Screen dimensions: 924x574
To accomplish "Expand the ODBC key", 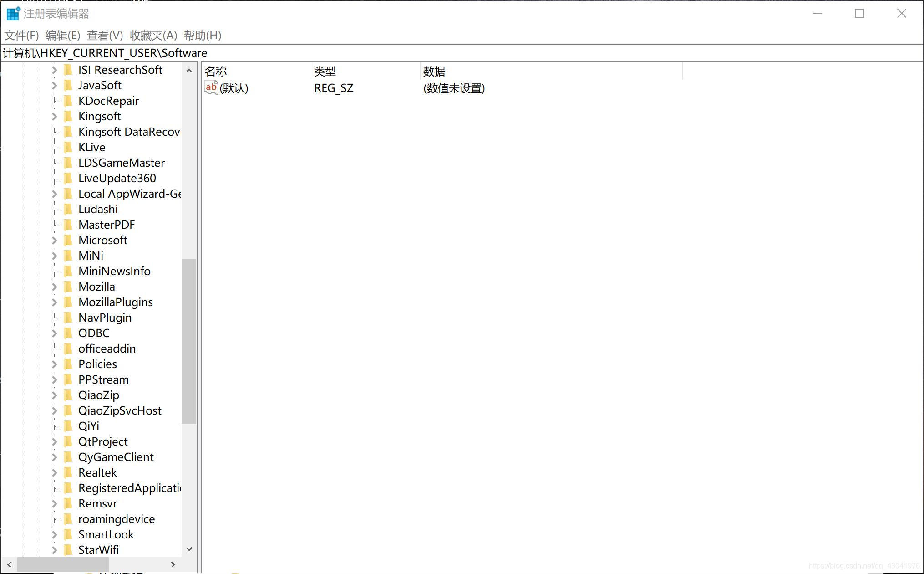I will pyautogui.click(x=54, y=333).
